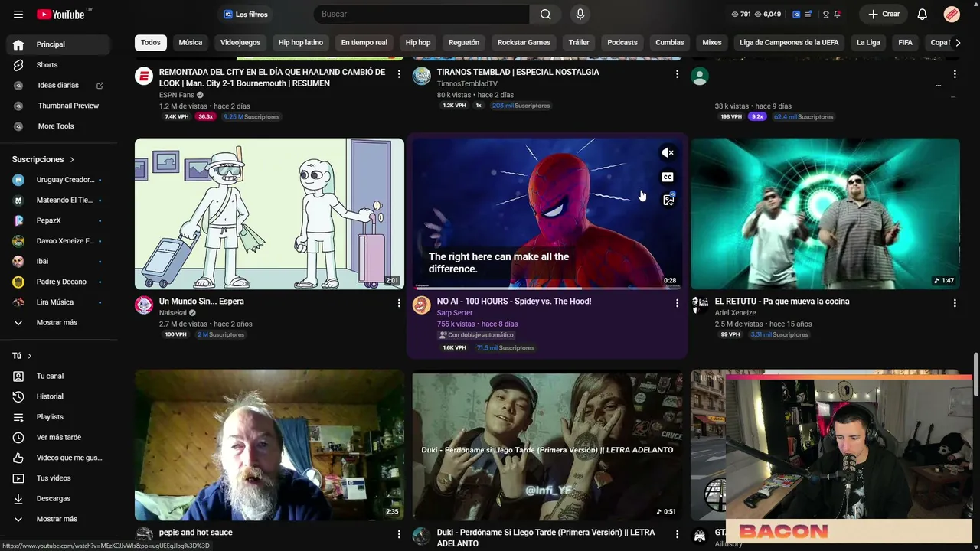Open the Sarp Serter channel avatar

point(422,305)
